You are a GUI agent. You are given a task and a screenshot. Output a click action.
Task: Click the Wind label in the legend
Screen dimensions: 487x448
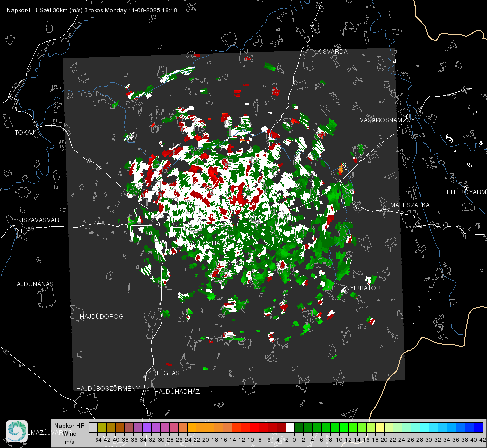coord(70,433)
